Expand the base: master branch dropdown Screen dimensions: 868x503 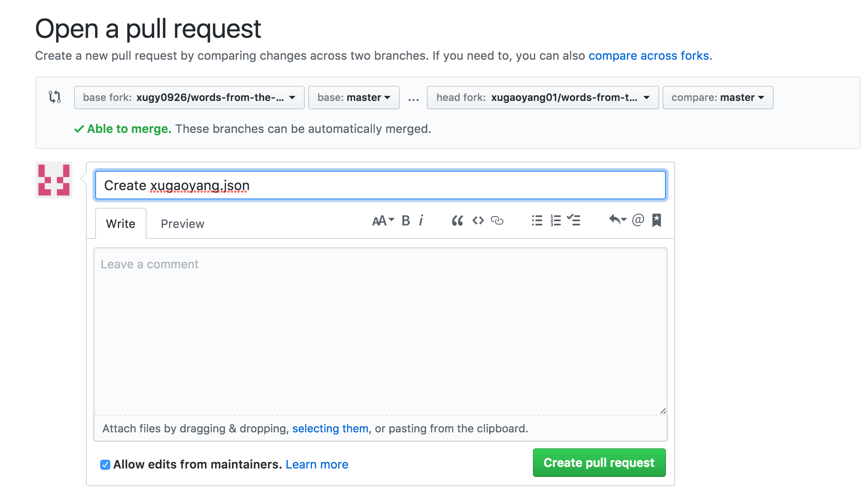tap(354, 98)
